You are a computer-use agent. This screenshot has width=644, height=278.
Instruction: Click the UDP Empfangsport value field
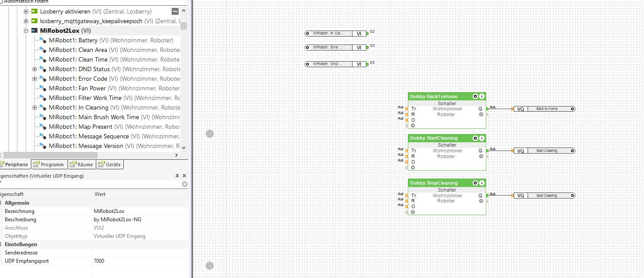click(x=141, y=261)
